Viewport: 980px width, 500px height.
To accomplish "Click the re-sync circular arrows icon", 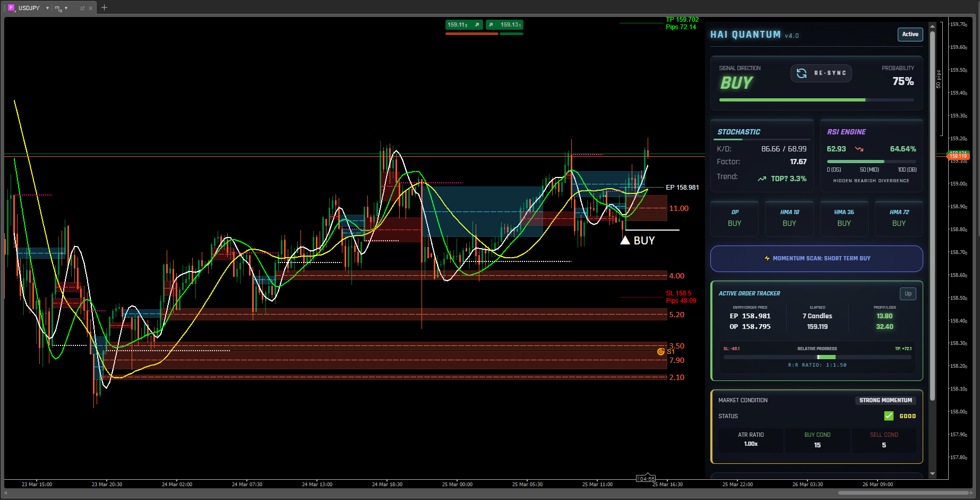I will (x=802, y=73).
